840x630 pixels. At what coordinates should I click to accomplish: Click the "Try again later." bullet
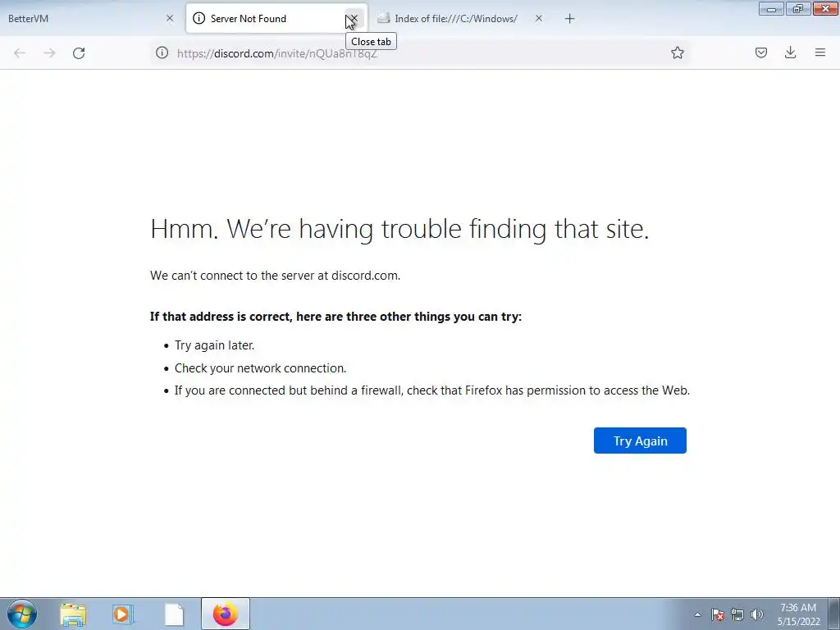coord(214,345)
